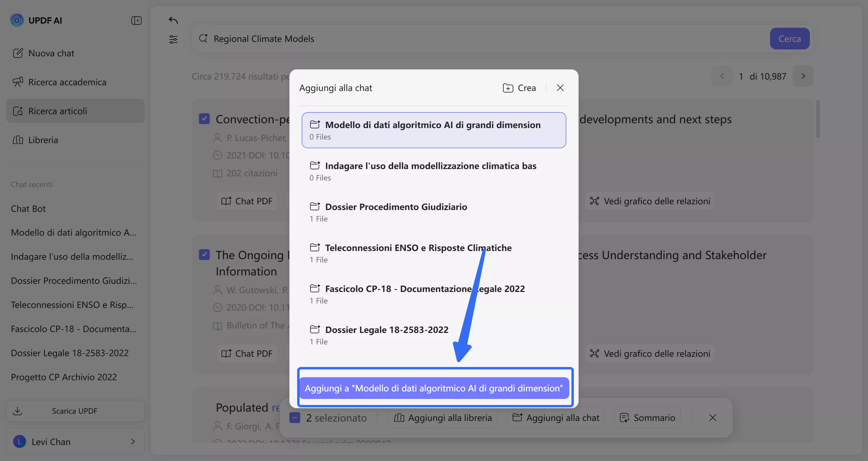Click Aggiungi a Modello di dati button
The width and height of the screenshot is (868, 461).
[434, 388]
